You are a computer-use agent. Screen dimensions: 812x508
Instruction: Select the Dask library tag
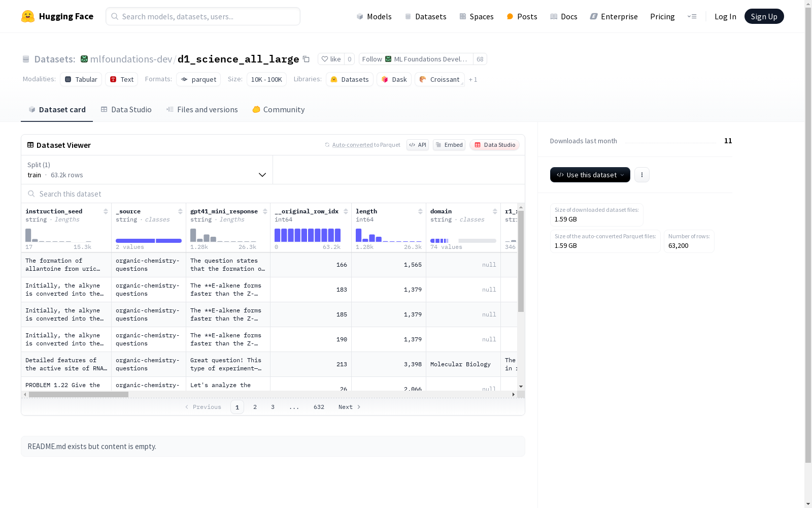click(394, 79)
